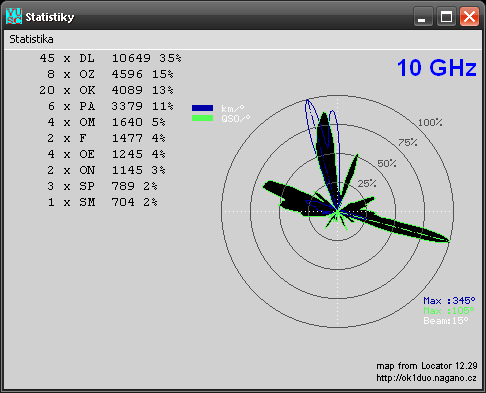Viewport: 486px width, 393px height.
Task: Click the green QSO/° legend swatch
Action: coord(202,118)
